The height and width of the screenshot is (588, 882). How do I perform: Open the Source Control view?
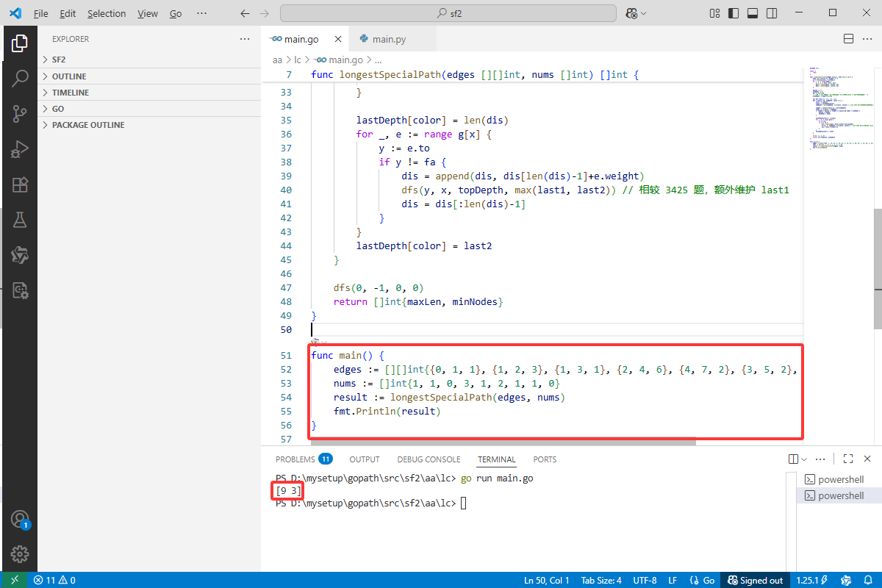(20, 113)
